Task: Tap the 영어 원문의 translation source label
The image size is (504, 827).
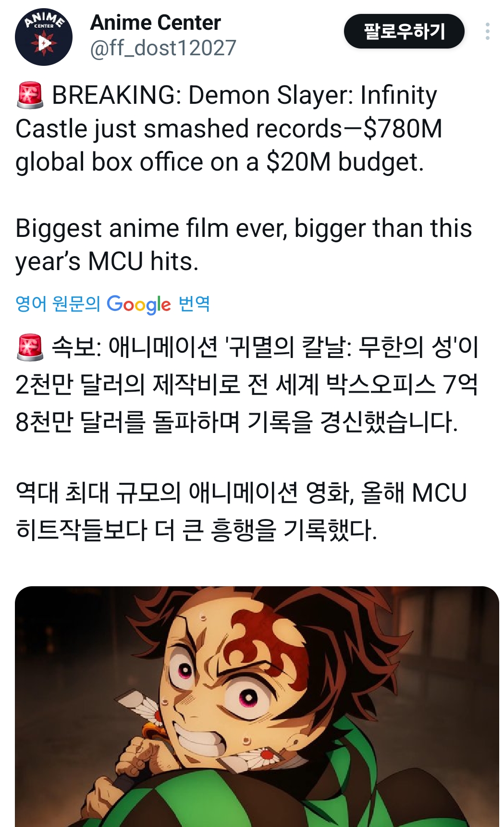Action: [58, 304]
